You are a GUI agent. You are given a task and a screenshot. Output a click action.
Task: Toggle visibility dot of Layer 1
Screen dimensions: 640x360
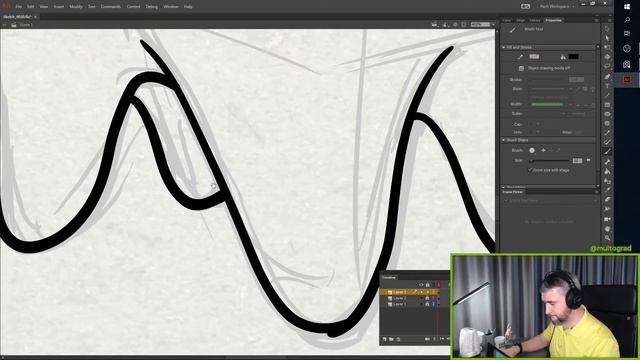tap(421, 304)
